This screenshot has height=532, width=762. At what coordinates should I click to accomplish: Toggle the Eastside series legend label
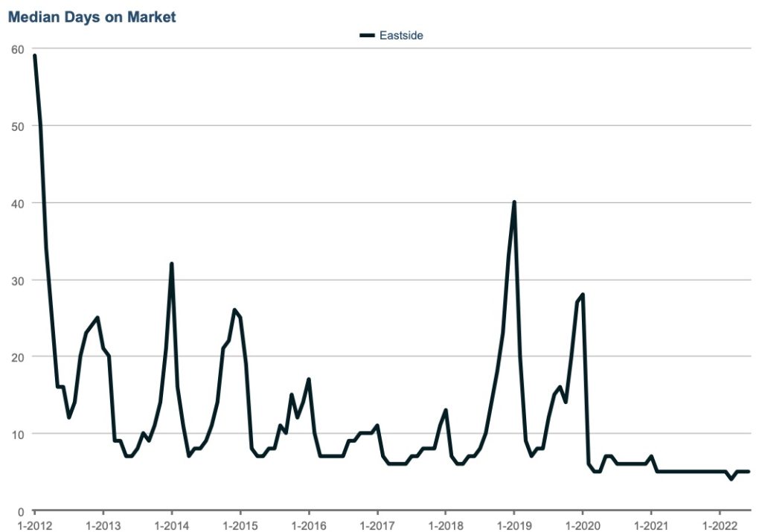point(401,35)
